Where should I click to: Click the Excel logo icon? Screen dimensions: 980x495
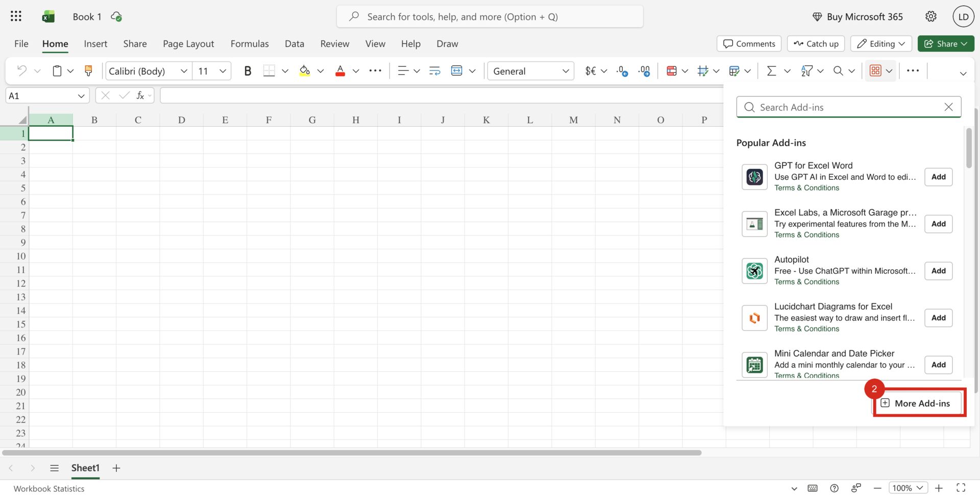point(48,16)
